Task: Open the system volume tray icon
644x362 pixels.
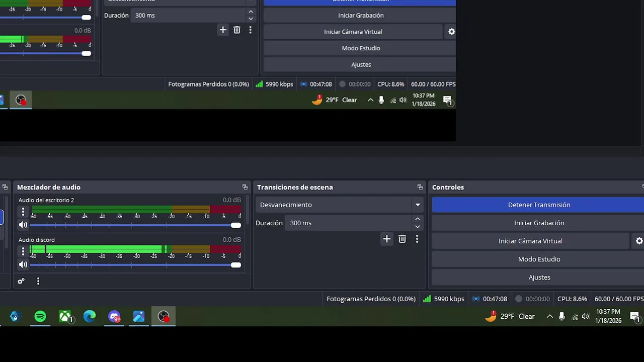Action: [x=586, y=316]
